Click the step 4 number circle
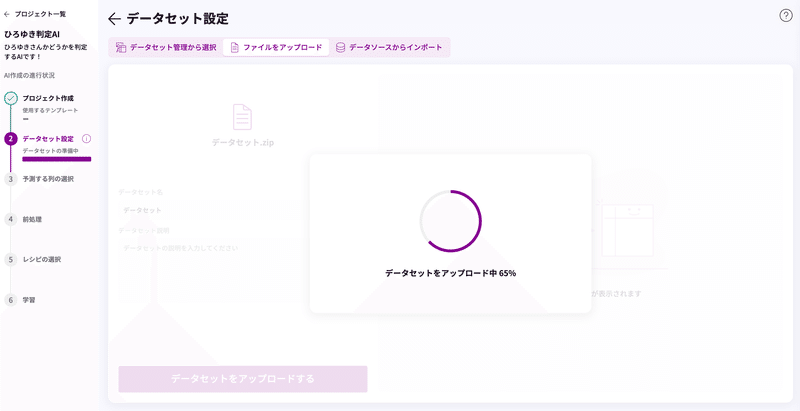Screen dimensions: 800x411 [11, 219]
